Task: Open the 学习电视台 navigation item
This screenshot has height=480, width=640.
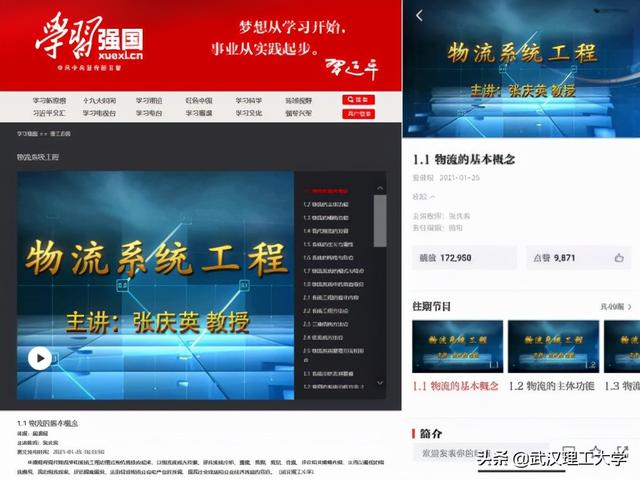Action: coord(99,113)
